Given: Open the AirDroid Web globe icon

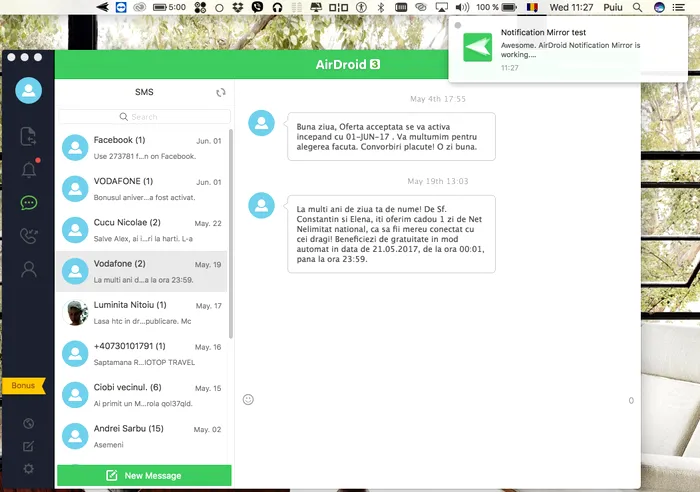Looking at the screenshot, I should pyautogui.click(x=29, y=423).
